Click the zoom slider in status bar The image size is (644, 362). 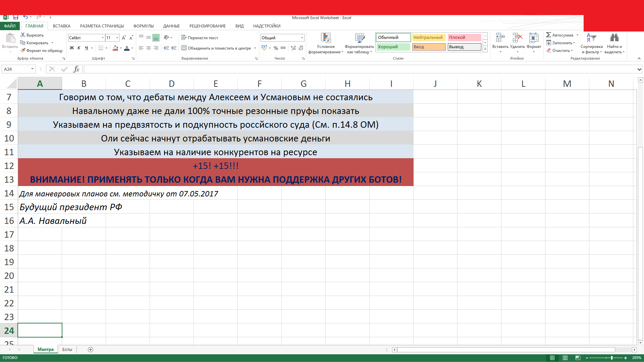612,358
